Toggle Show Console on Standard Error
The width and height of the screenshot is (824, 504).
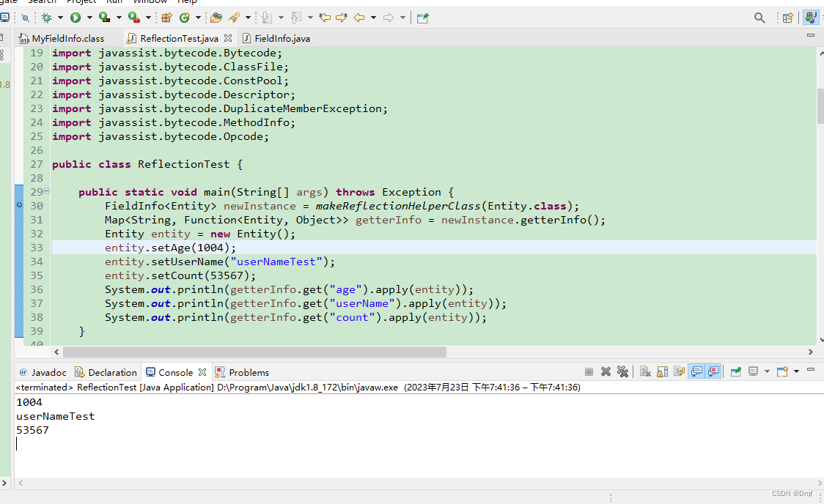pos(713,371)
